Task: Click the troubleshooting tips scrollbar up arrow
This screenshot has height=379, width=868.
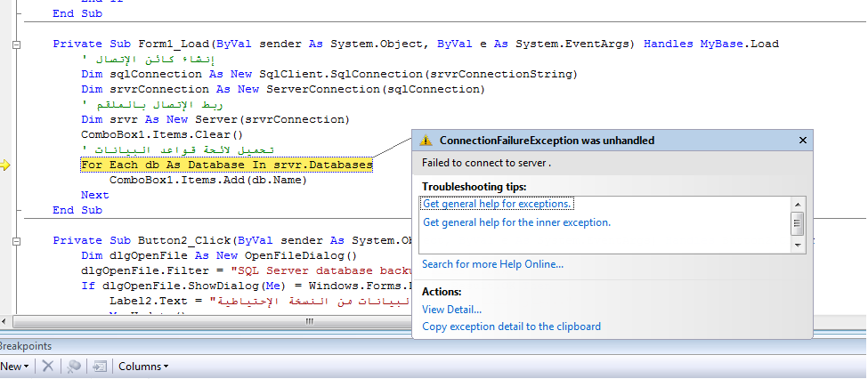Action: tap(798, 204)
